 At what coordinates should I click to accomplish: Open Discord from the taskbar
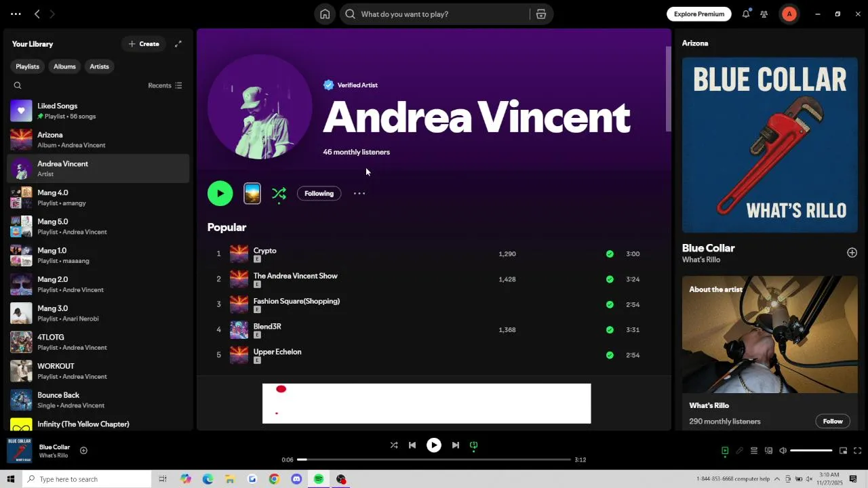[x=296, y=479]
